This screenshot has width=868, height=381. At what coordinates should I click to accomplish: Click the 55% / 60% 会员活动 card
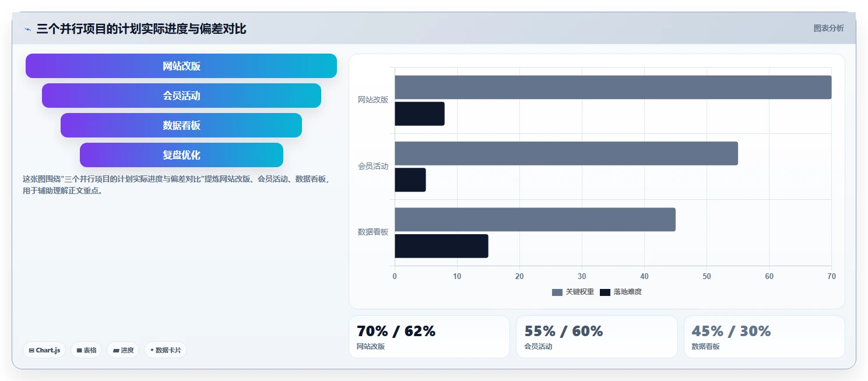pos(597,337)
